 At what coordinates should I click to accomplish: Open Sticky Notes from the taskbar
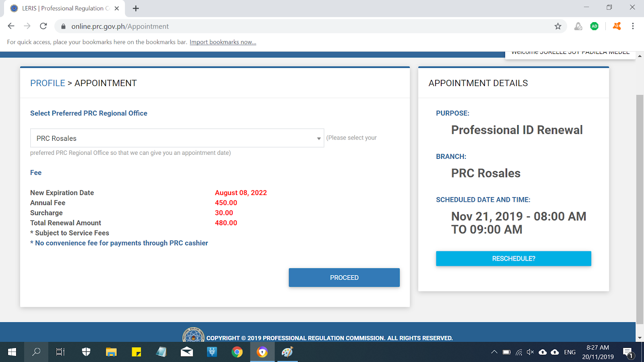click(136, 352)
